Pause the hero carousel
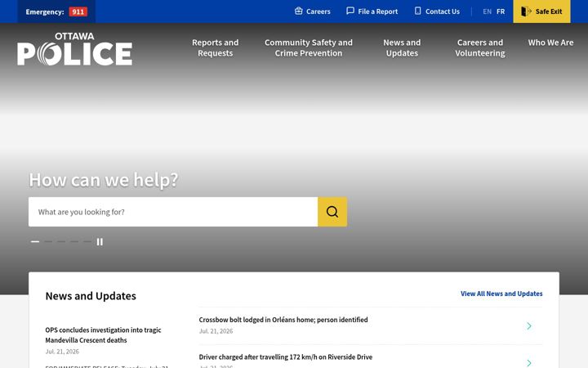Screen dimensions: 588x368 [x=100, y=242]
